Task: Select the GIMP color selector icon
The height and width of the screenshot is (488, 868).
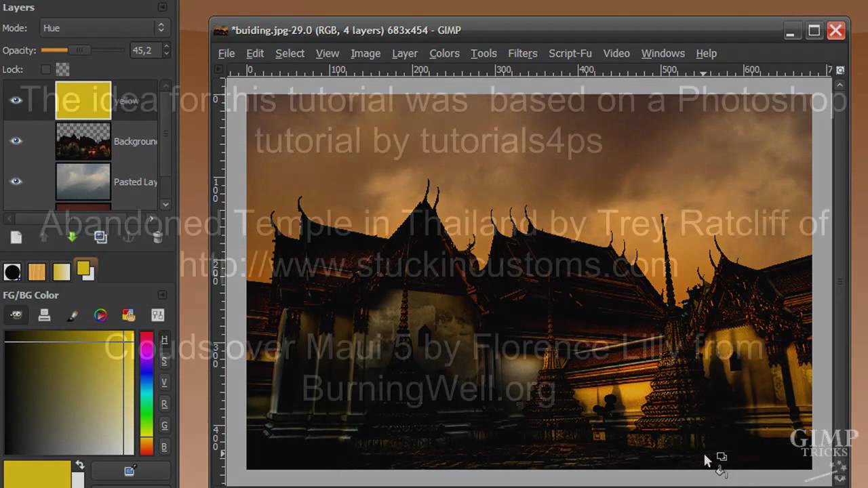Action: 16,315
